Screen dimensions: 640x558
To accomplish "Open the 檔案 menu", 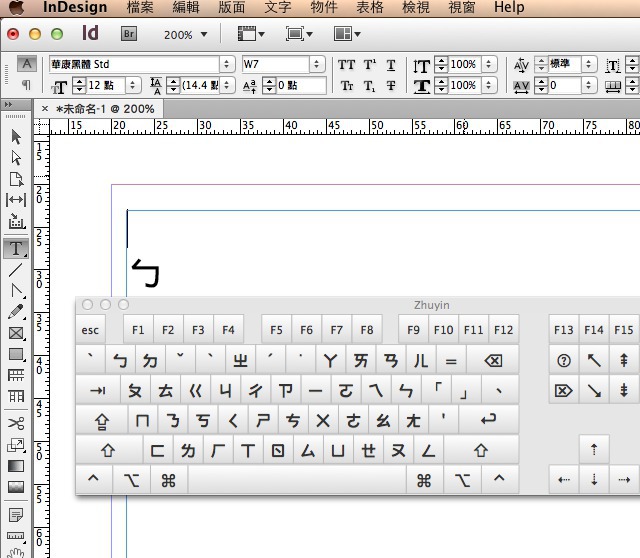I will click(140, 7).
